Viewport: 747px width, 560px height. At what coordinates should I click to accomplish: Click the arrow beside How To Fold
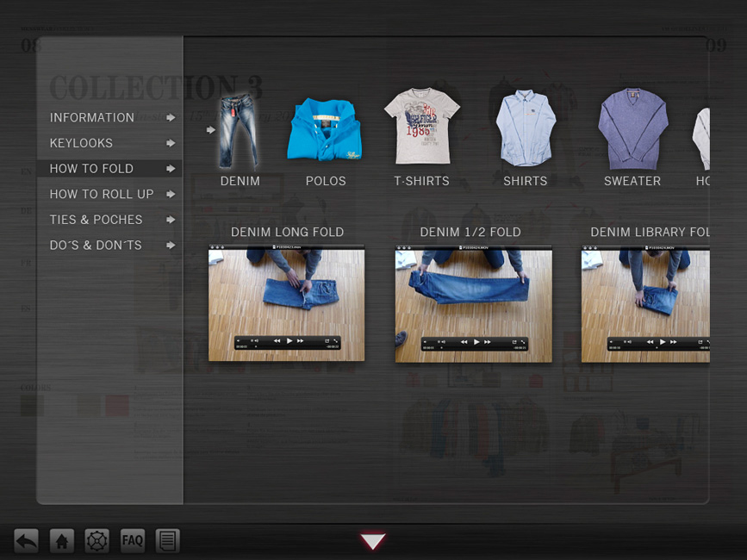[171, 169]
